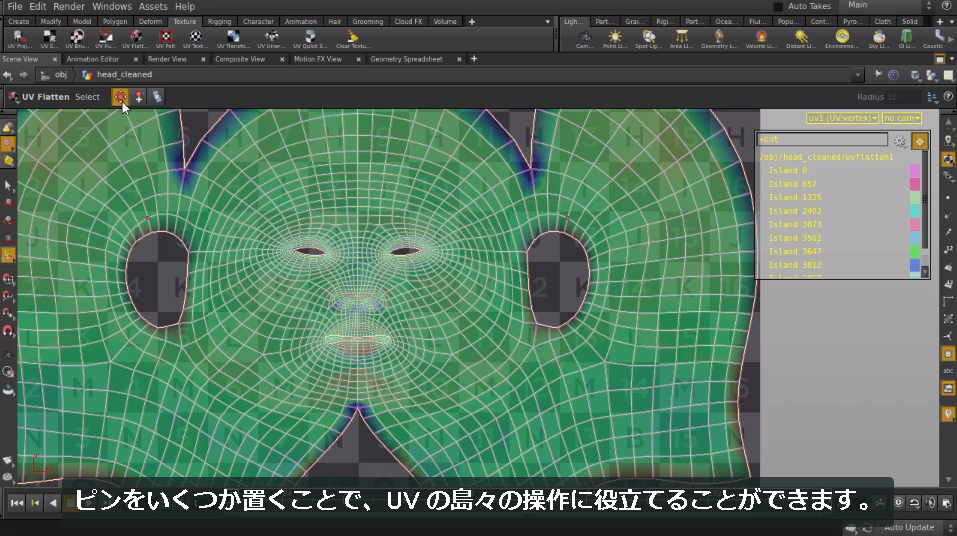Viewport: 957px width, 536px height.
Task: Select the UV Edit shelf tool
Action: tap(49, 39)
